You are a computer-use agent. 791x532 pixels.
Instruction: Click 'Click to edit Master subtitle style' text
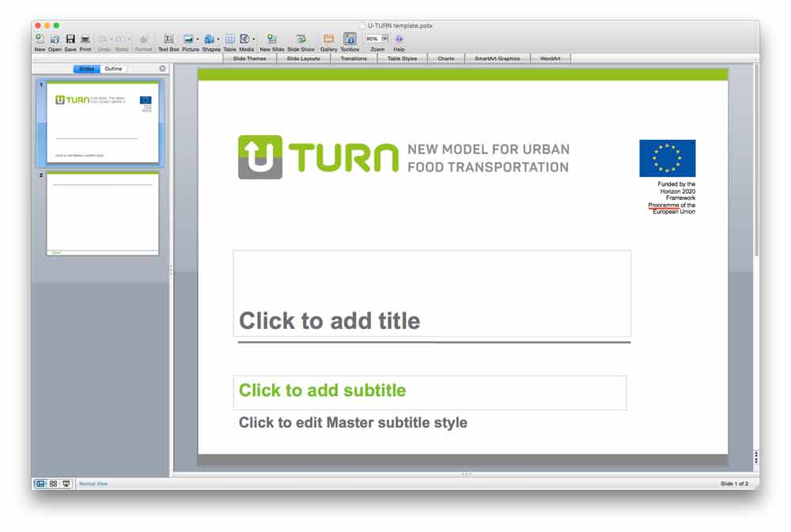point(353,423)
